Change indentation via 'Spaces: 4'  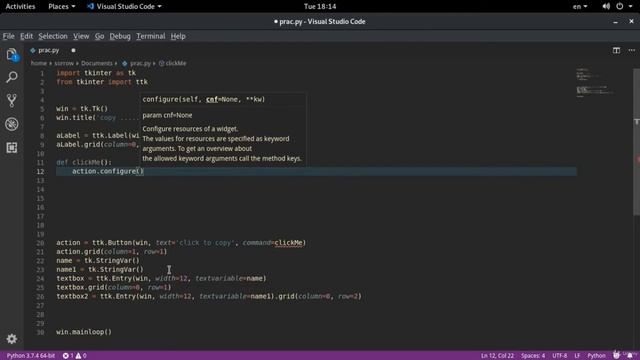tap(533, 356)
